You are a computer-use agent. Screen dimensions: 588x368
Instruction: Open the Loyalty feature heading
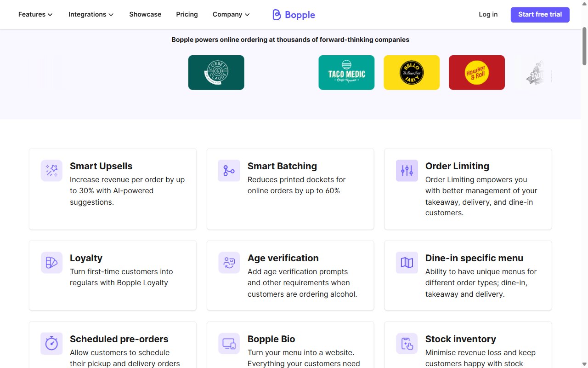point(86,258)
